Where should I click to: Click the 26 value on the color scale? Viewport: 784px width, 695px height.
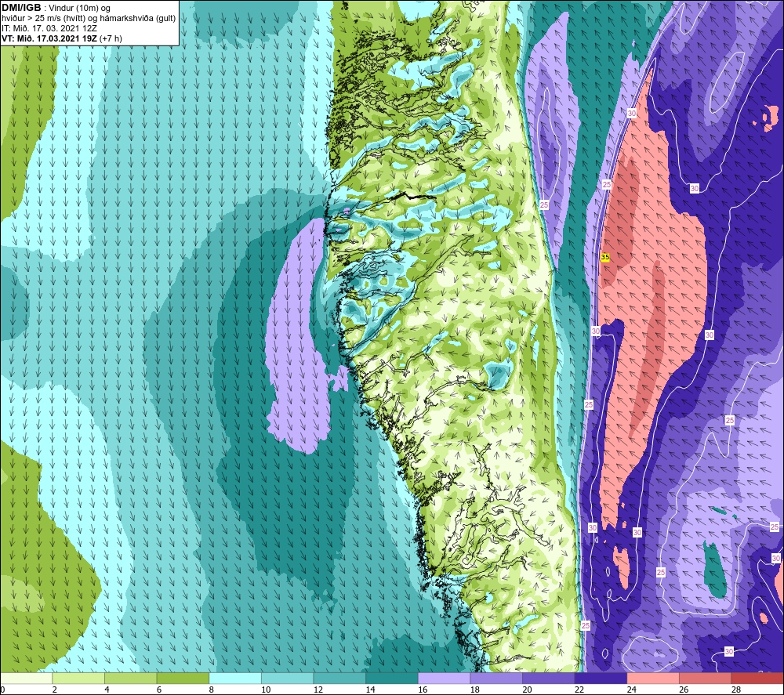[684, 690]
